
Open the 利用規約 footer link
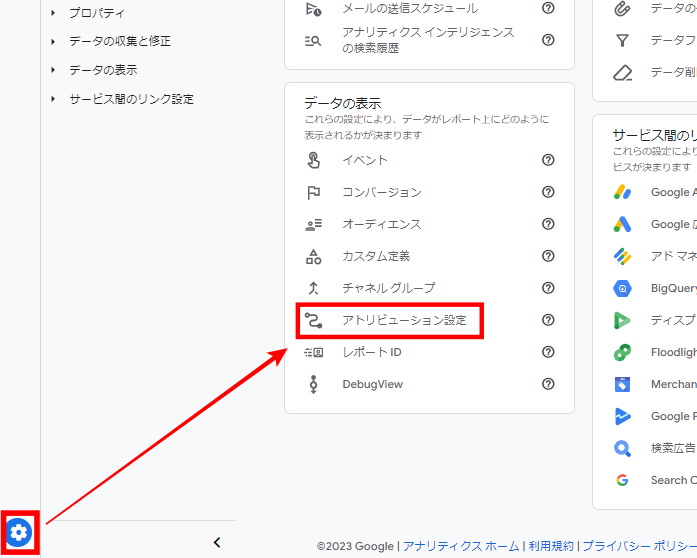[553, 546]
